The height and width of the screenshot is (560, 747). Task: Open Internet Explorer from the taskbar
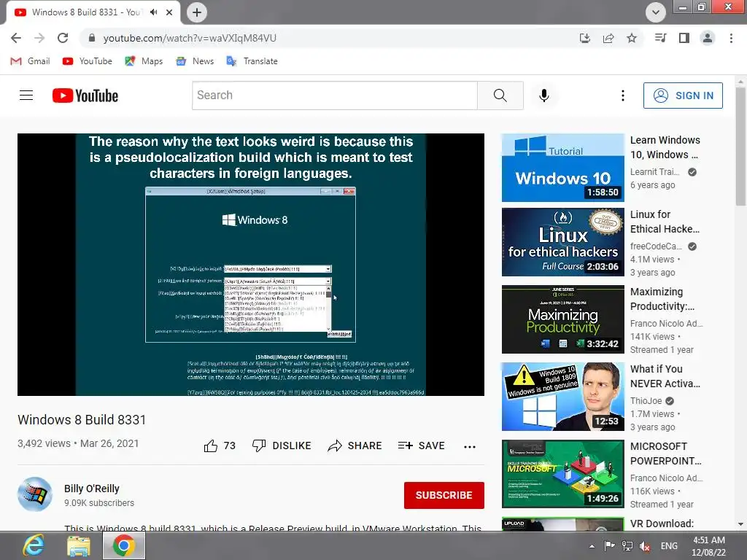[34, 545]
